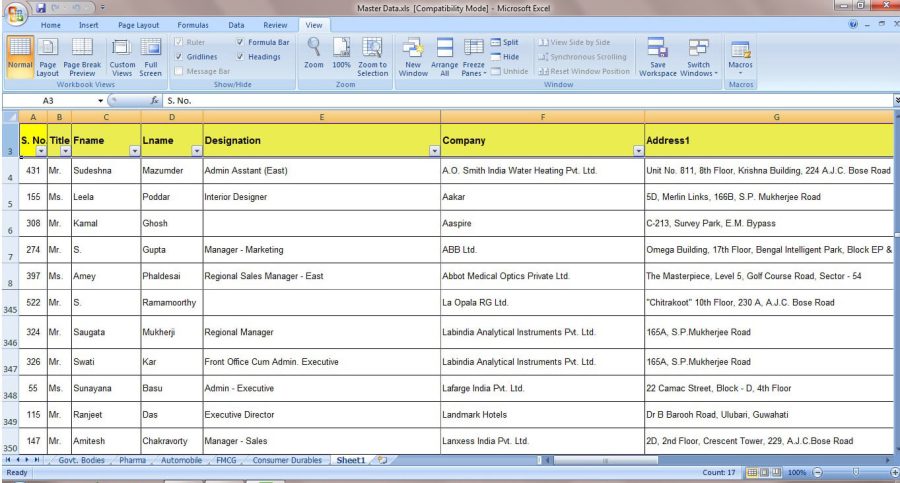The height and width of the screenshot is (483, 900).
Task: Select all cells corner button
Action: tap(10, 117)
